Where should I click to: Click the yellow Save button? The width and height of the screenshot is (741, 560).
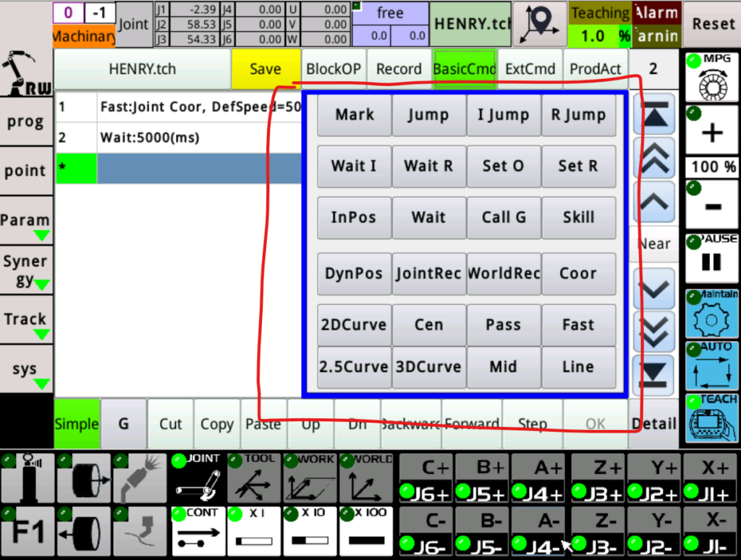265,69
